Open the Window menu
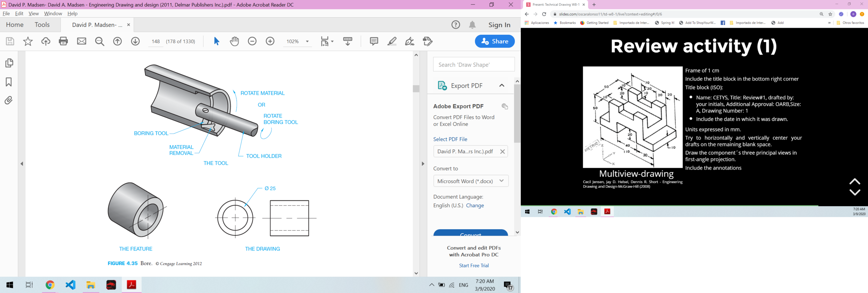This screenshot has width=868, height=293. 53,13
